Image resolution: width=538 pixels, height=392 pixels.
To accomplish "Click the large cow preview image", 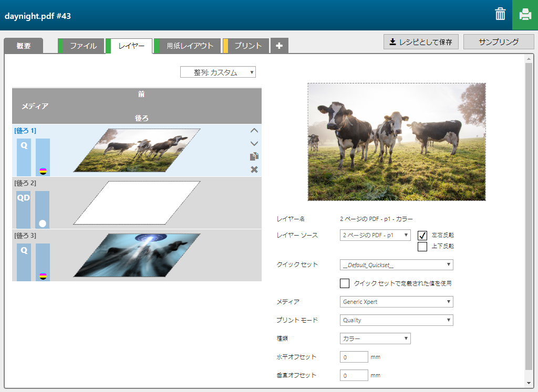I will click(x=397, y=142).
